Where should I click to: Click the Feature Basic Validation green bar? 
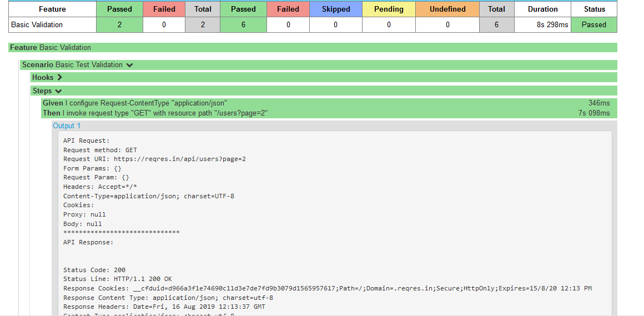(313, 48)
